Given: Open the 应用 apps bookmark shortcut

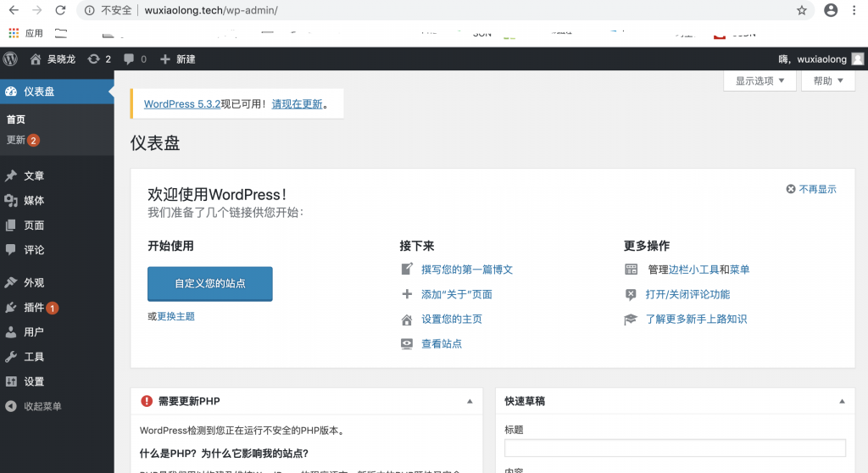Looking at the screenshot, I should click(x=26, y=33).
